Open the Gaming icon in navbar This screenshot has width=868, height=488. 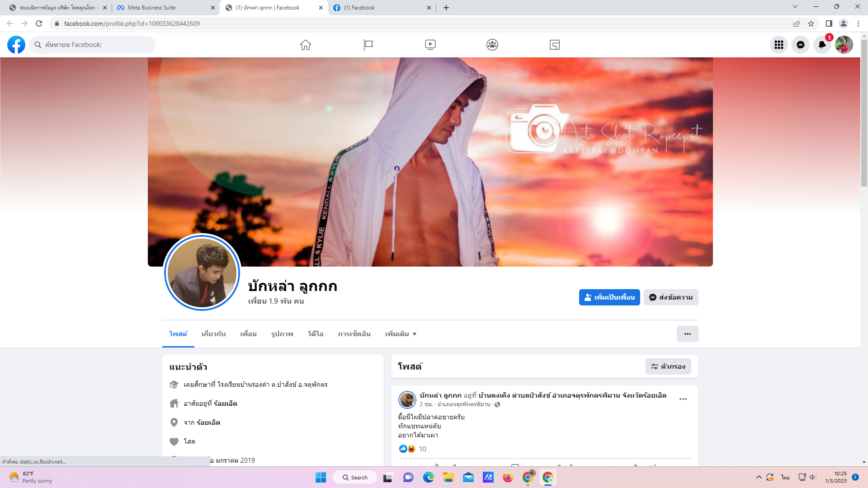pyautogui.click(x=555, y=45)
